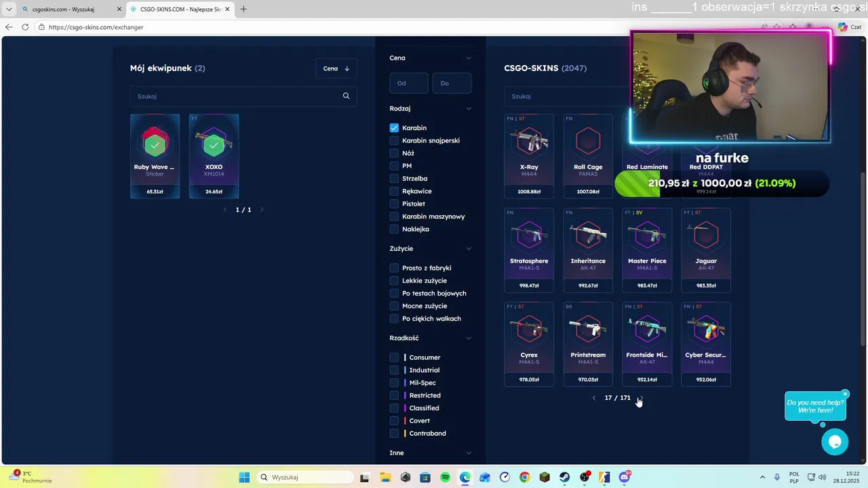Screen dimensions: 868x488
Task: Check the Karabin snajperski filter
Action: (394, 140)
